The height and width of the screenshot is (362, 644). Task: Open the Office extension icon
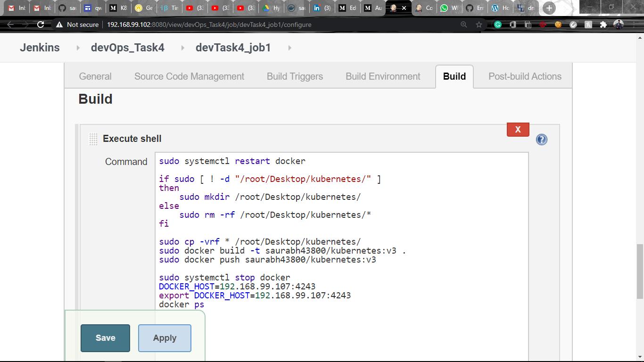pos(512,25)
